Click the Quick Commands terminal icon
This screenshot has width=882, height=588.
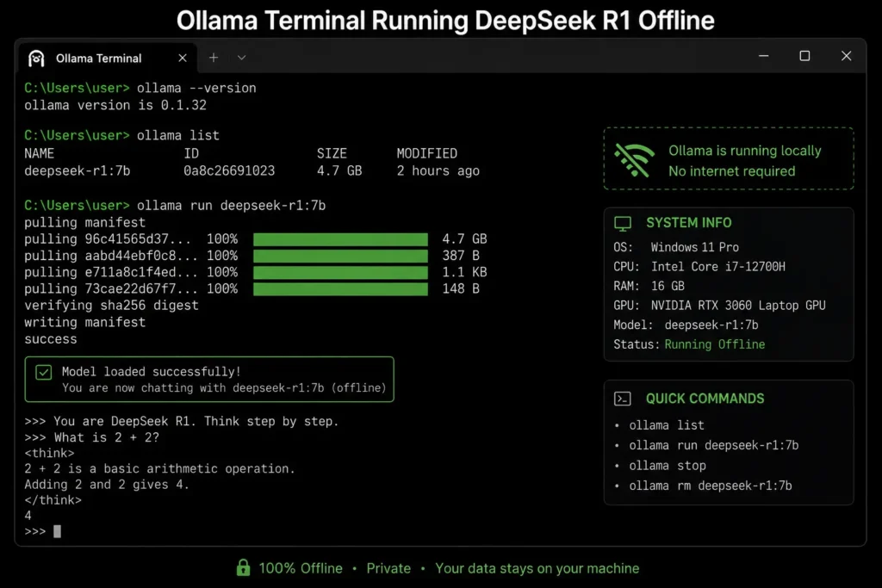point(622,399)
